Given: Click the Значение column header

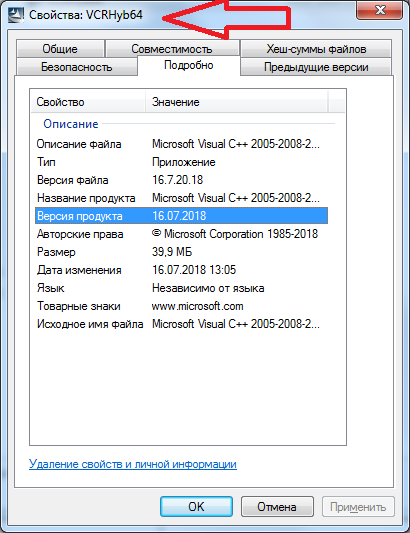Looking at the screenshot, I should pyautogui.click(x=237, y=102).
